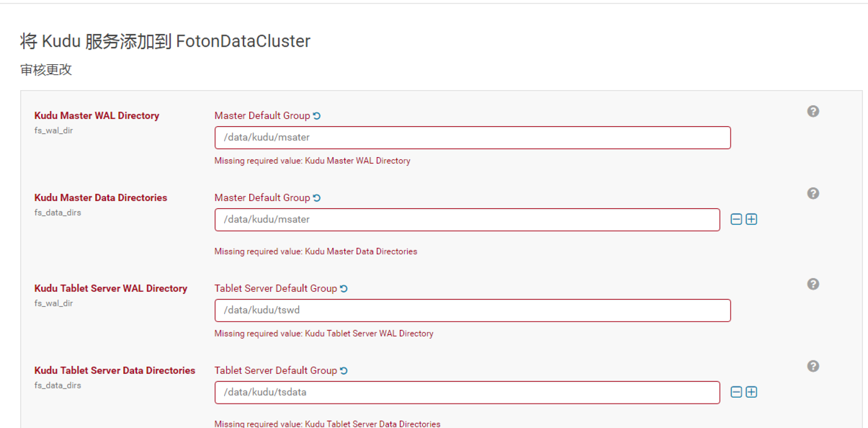Screen dimensions: 868x428
Task: Add another Tablet Server data directory entry
Action: pos(751,393)
